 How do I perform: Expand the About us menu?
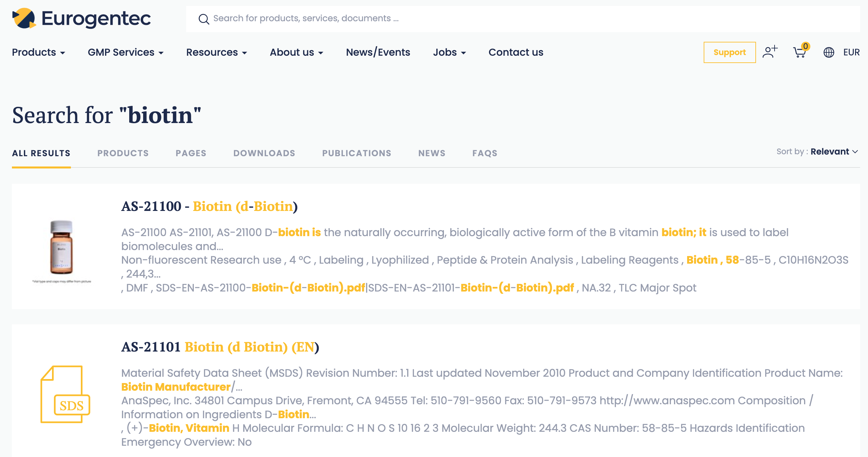[297, 52]
